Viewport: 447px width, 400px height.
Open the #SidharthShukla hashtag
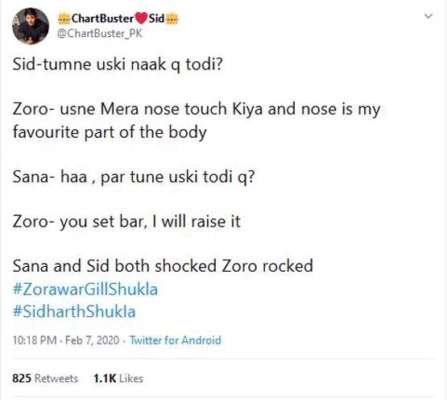74,312
